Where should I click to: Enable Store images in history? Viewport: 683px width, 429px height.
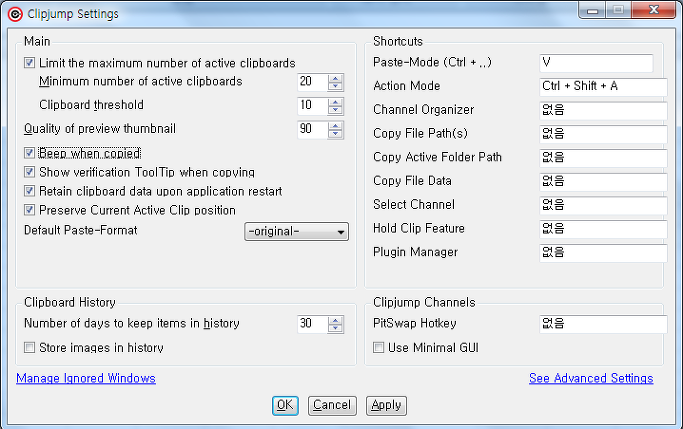click(29, 347)
